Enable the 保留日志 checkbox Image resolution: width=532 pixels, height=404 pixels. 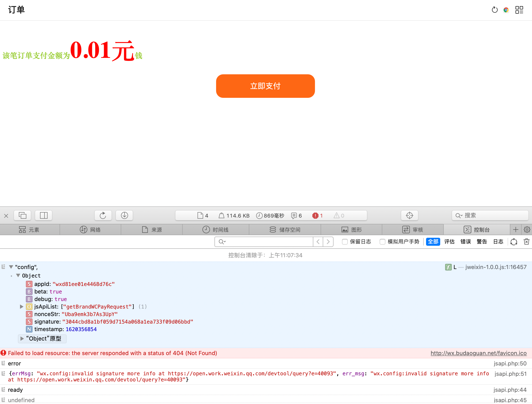pyautogui.click(x=345, y=242)
